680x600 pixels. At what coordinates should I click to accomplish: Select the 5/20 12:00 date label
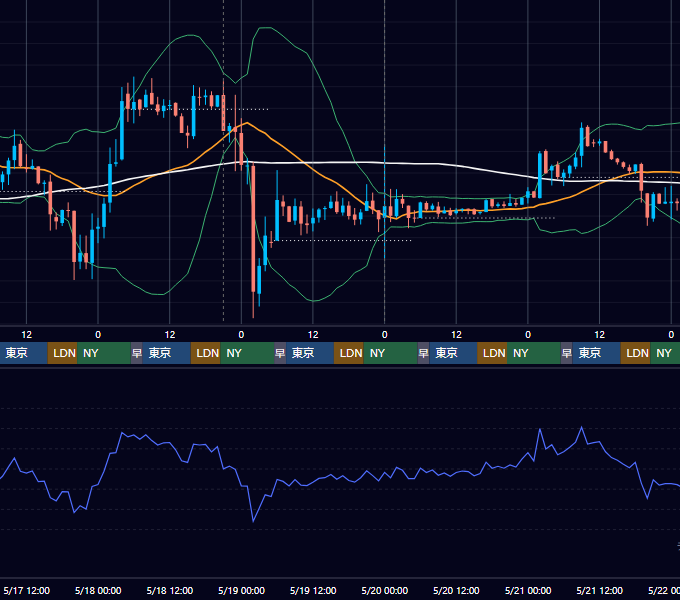click(x=456, y=590)
